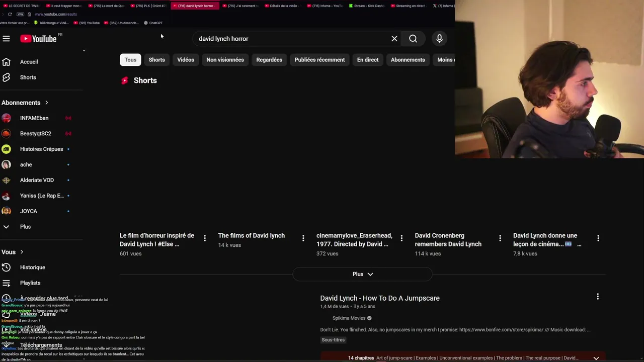
Task: Go to the YouTube logo home page
Action: click(x=38, y=39)
